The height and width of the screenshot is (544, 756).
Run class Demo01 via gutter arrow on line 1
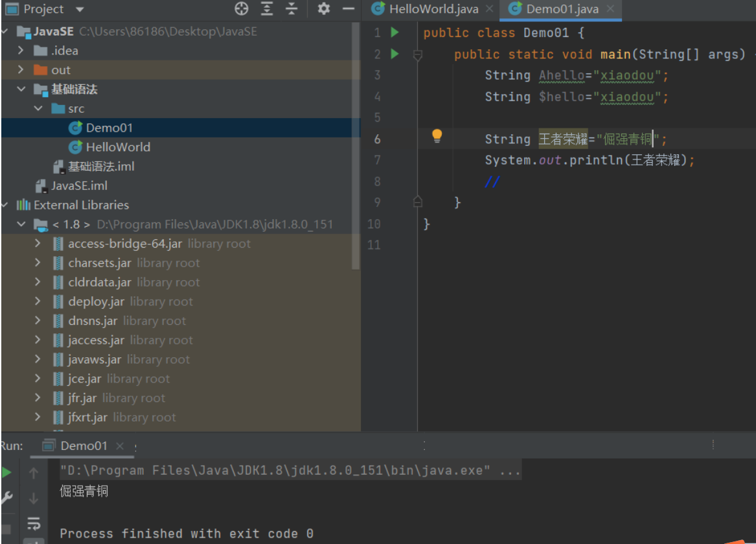(x=395, y=32)
